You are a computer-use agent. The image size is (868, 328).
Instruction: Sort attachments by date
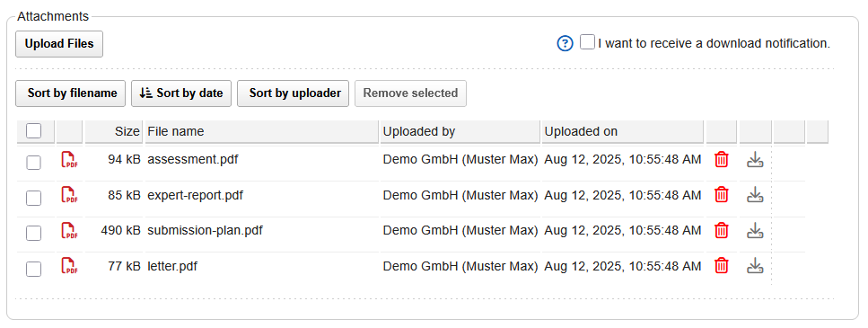[x=181, y=93]
